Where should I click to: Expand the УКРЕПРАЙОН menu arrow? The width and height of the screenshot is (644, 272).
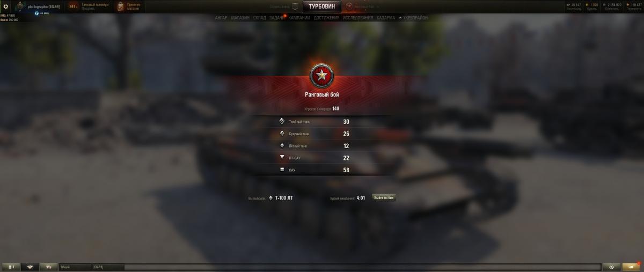coord(400,18)
